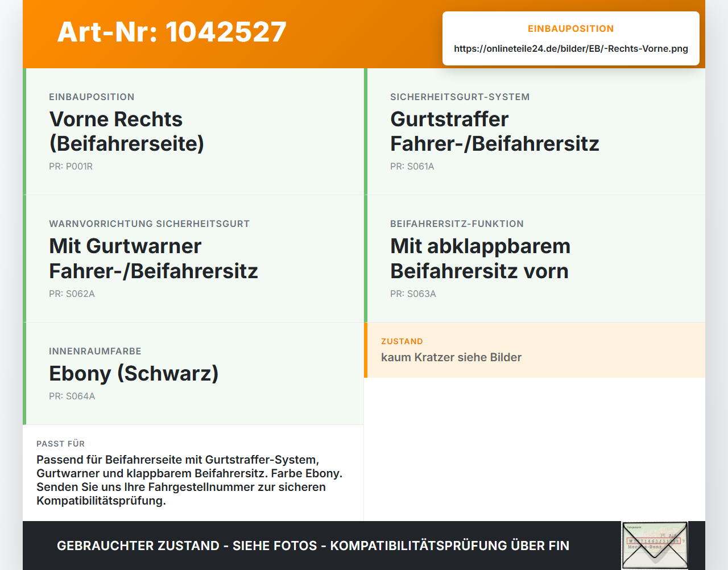Click the ZUSTAND label
Viewport: 728px width, 570px height.
click(402, 341)
